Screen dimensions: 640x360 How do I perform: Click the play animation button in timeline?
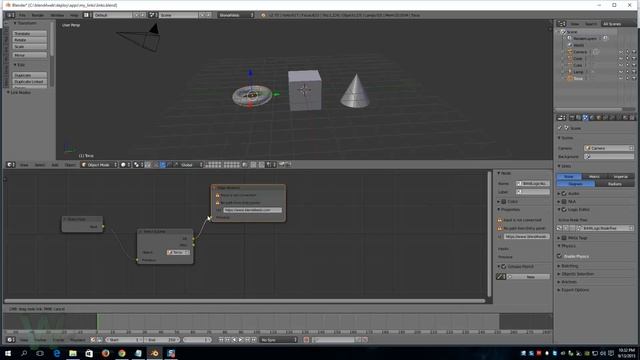tap(241, 340)
